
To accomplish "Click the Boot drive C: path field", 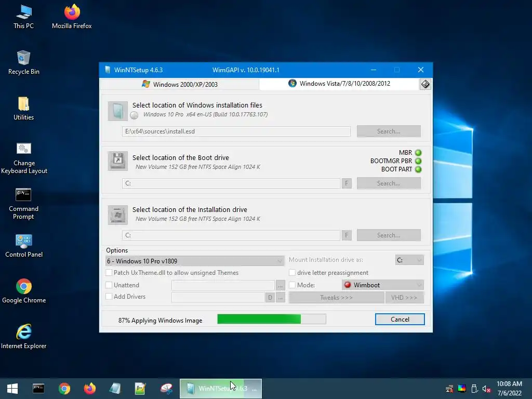I will coord(231,183).
